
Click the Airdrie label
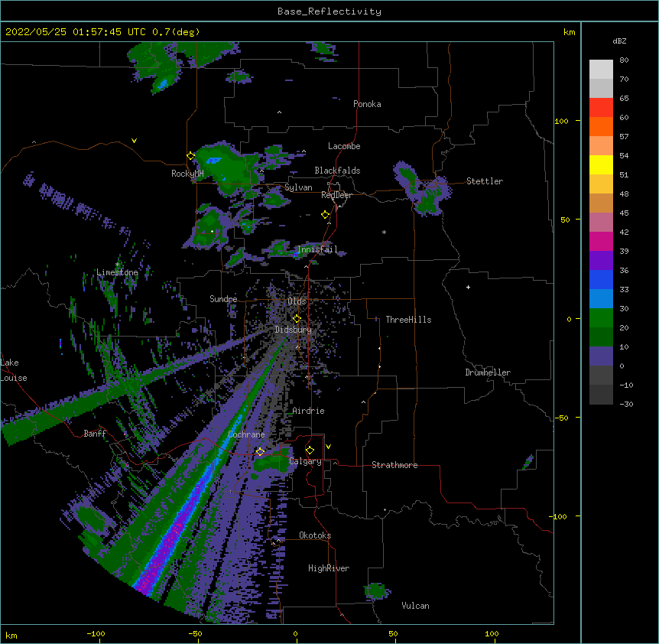(x=309, y=411)
